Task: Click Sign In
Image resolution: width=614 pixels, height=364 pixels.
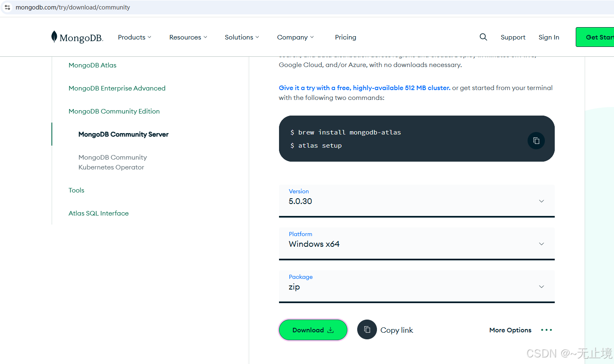Action: [549, 37]
